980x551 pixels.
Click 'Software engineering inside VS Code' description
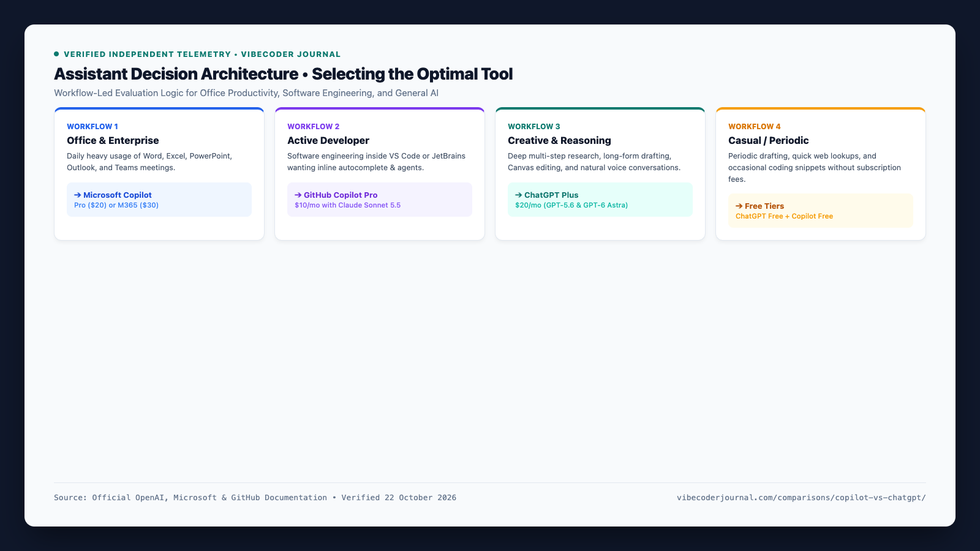coord(376,162)
